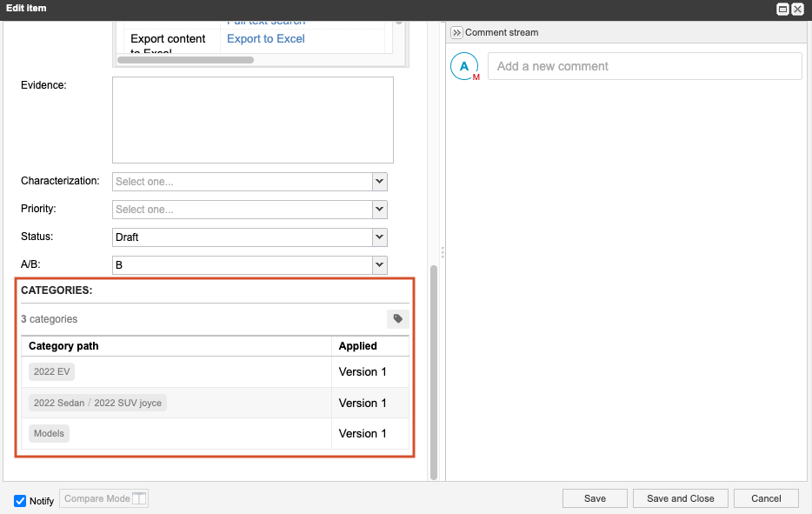
Task: Click the category tag icon
Action: point(397,318)
